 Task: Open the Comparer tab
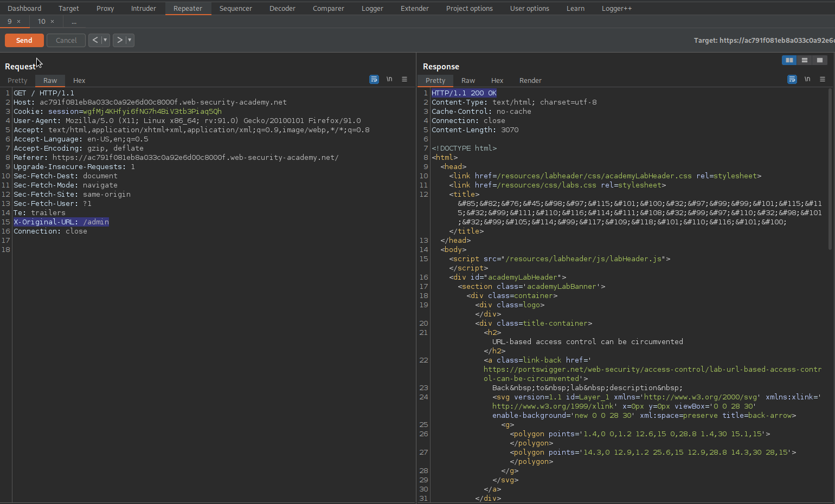[x=329, y=8]
